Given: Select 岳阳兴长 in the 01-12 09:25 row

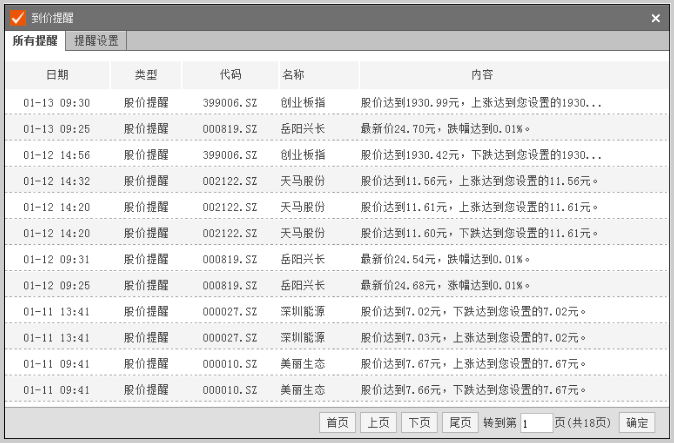Looking at the screenshot, I should (x=303, y=286).
